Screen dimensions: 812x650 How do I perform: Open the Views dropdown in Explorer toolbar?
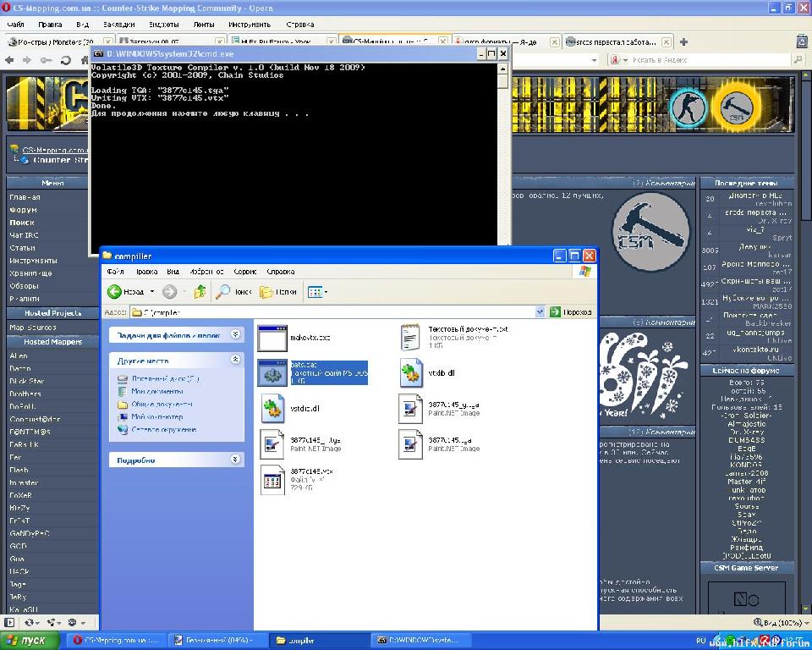pos(317,291)
